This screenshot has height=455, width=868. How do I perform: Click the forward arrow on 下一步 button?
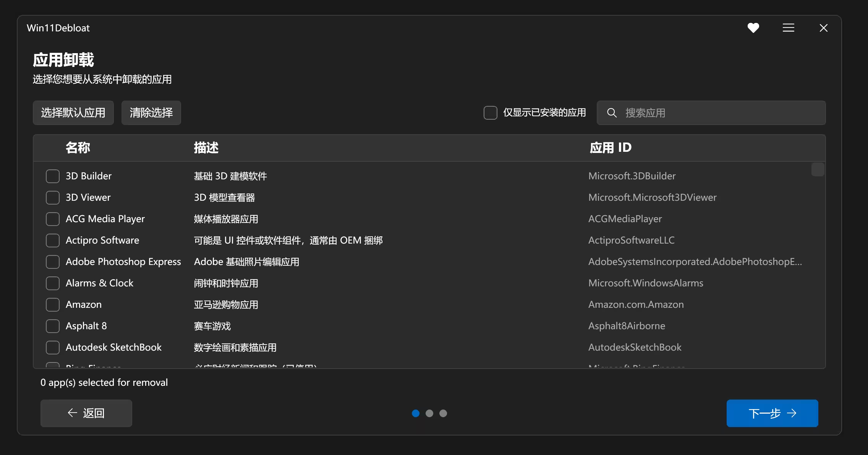pos(793,413)
